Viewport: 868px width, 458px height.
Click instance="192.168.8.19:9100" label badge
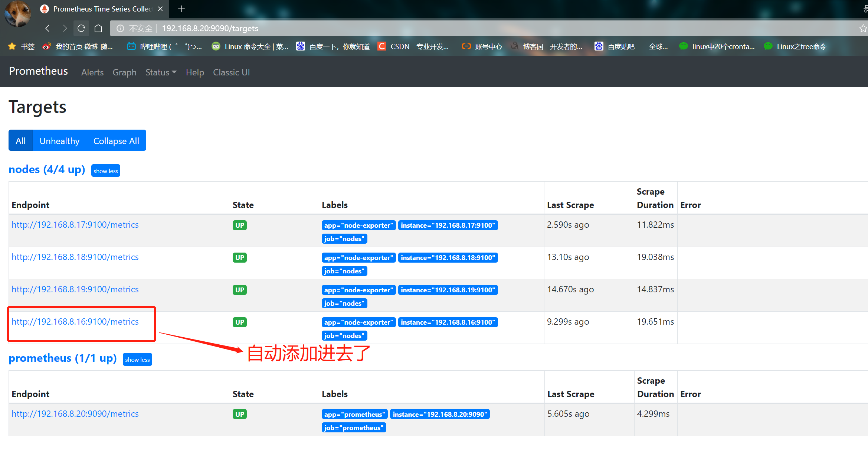[448, 290]
